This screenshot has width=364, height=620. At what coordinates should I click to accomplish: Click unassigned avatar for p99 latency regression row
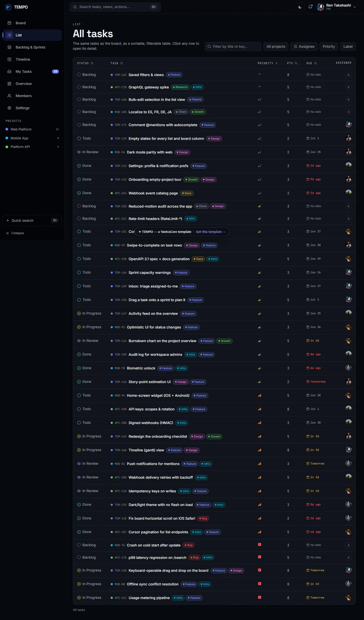(x=349, y=557)
